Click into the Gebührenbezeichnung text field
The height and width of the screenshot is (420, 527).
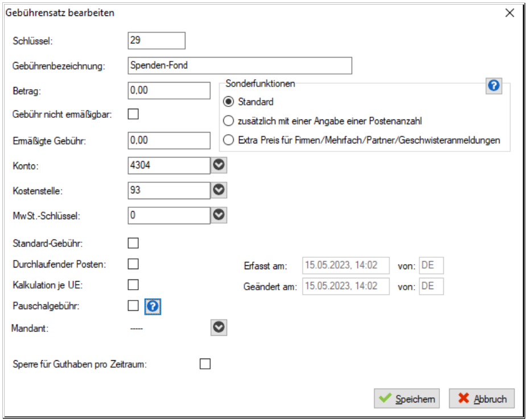(240, 65)
